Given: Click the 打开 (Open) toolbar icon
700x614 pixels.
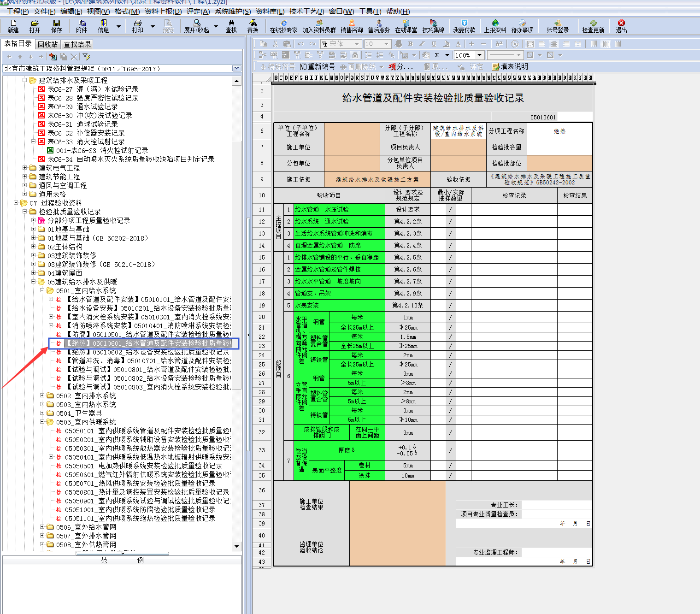Looking at the screenshot, I should (35, 26).
